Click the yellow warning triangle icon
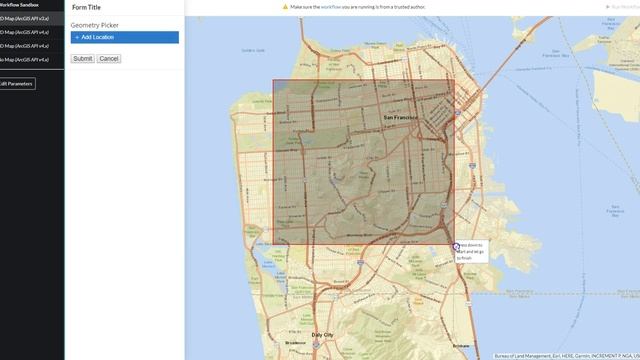Image resolution: width=640 pixels, height=360 pixels. (x=285, y=7)
